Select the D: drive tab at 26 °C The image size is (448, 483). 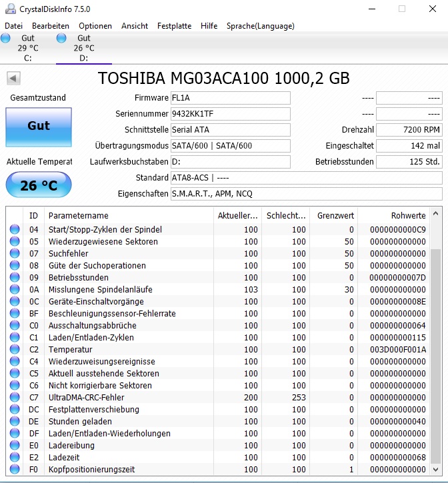[84, 48]
